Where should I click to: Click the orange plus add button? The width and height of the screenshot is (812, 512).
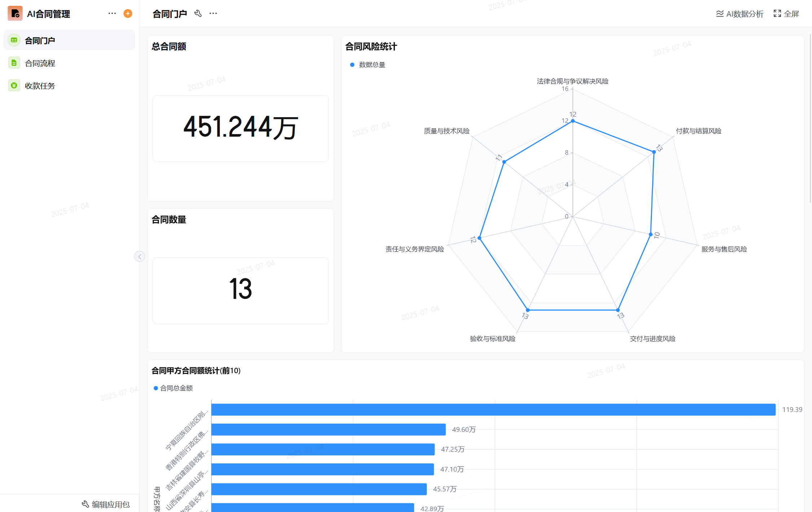click(128, 14)
